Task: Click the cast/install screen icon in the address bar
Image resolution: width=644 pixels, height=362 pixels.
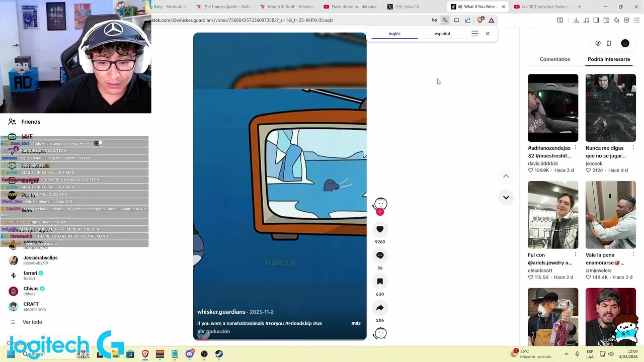Action: point(457,20)
